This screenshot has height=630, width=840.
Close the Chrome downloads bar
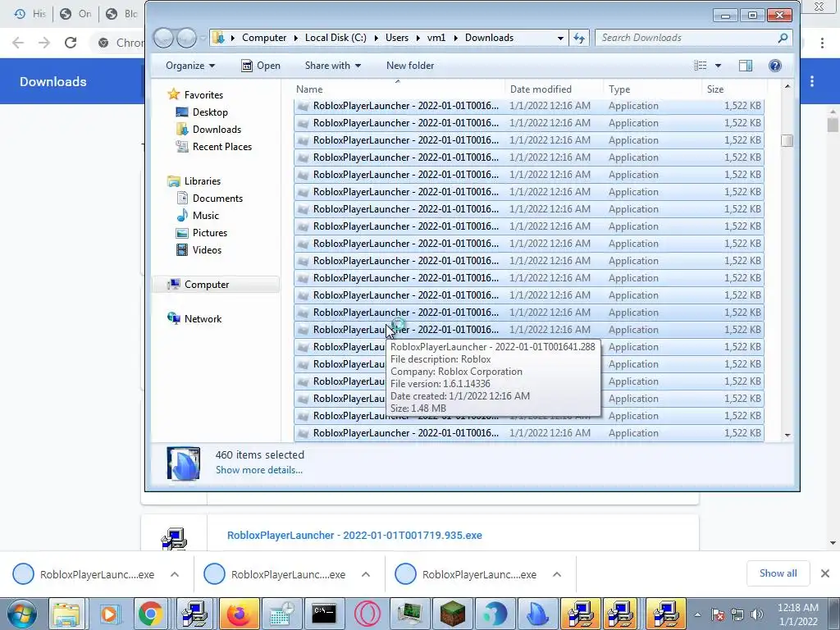pos(825,573)
